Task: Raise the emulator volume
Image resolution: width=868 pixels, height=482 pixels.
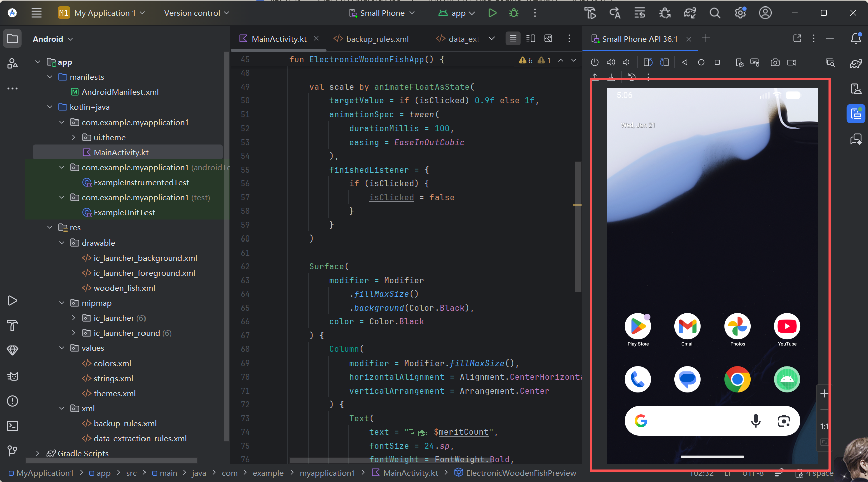Action: pos(611,62)
